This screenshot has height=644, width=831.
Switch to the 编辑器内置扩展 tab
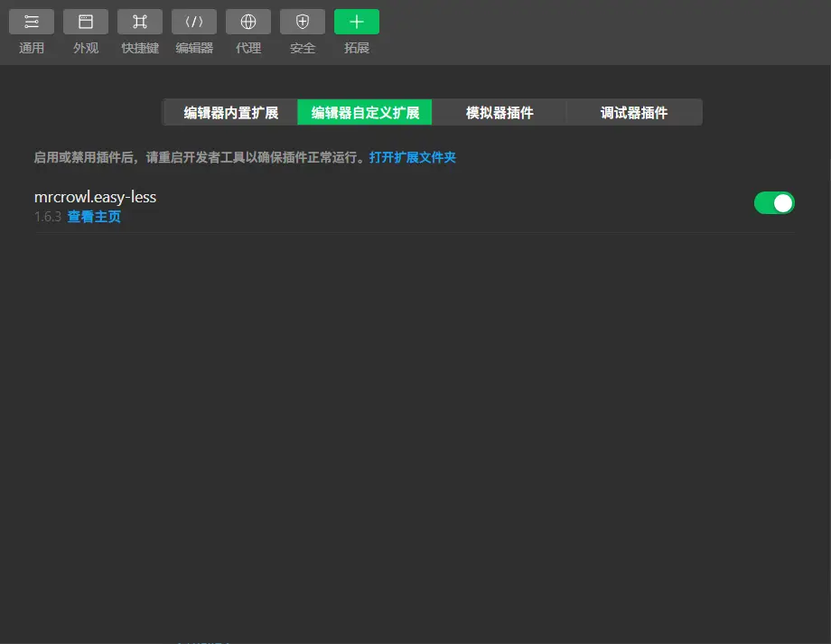(x=231, y=113)
